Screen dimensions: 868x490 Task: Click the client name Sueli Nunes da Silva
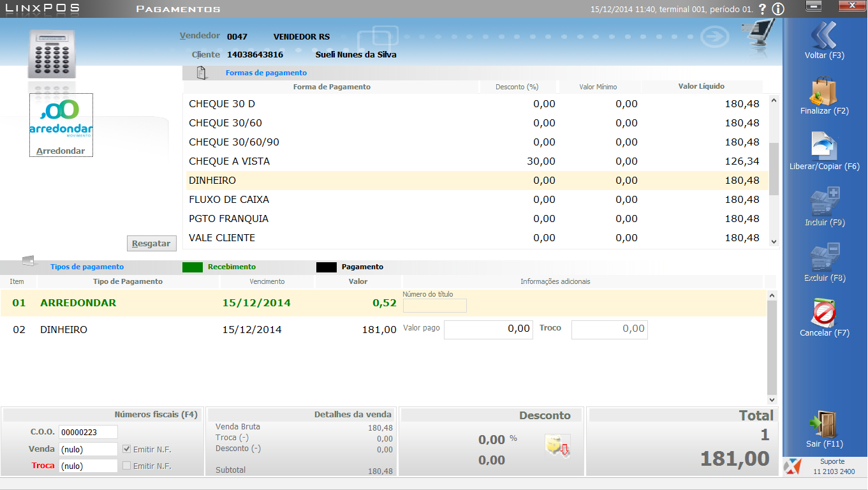pos(356,55)
